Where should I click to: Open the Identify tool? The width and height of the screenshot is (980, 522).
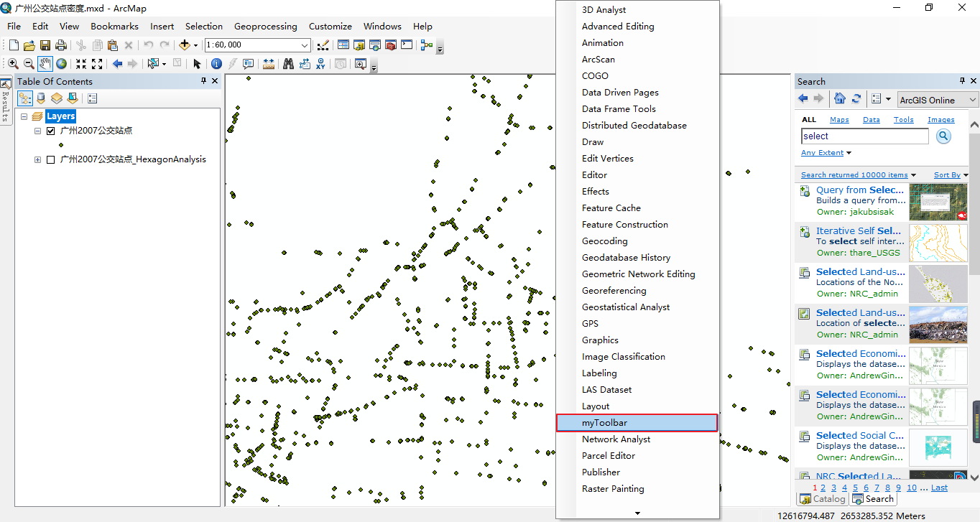(217, 64)
